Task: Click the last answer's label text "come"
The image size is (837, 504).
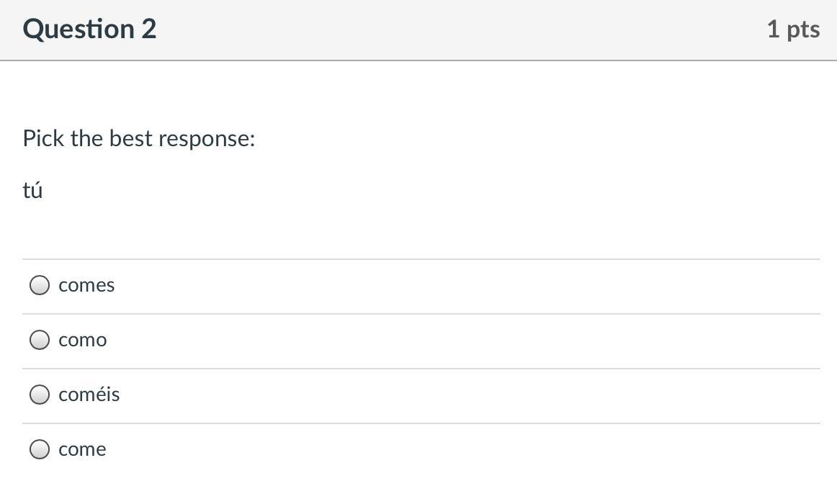Action: coord(82,449)
